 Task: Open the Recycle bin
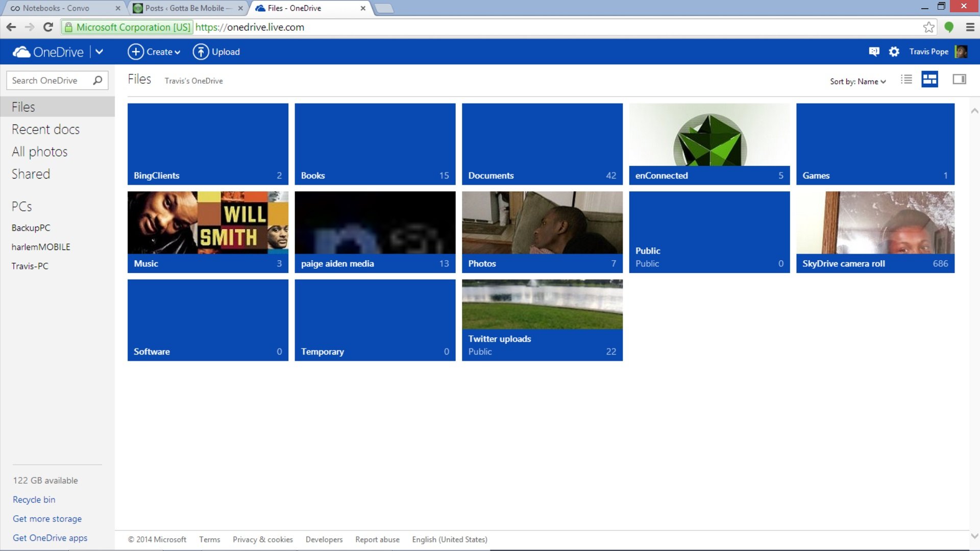tap(34, 499)
